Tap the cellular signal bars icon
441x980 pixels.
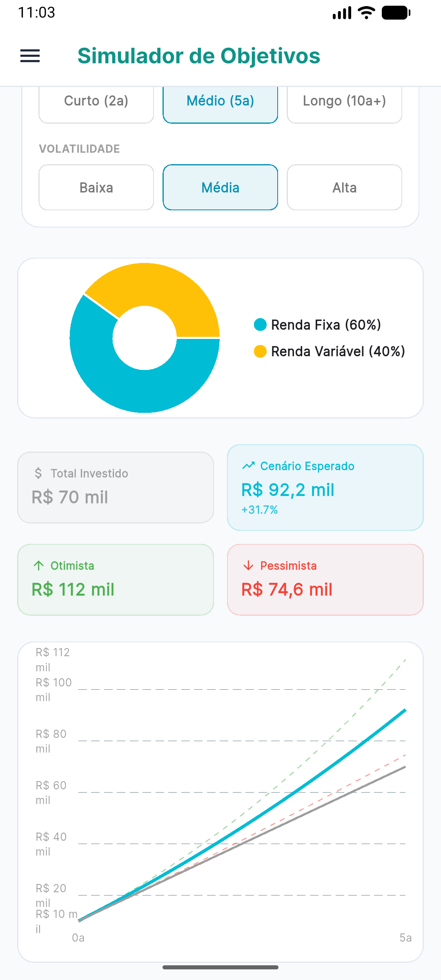[x=342, y=13]
